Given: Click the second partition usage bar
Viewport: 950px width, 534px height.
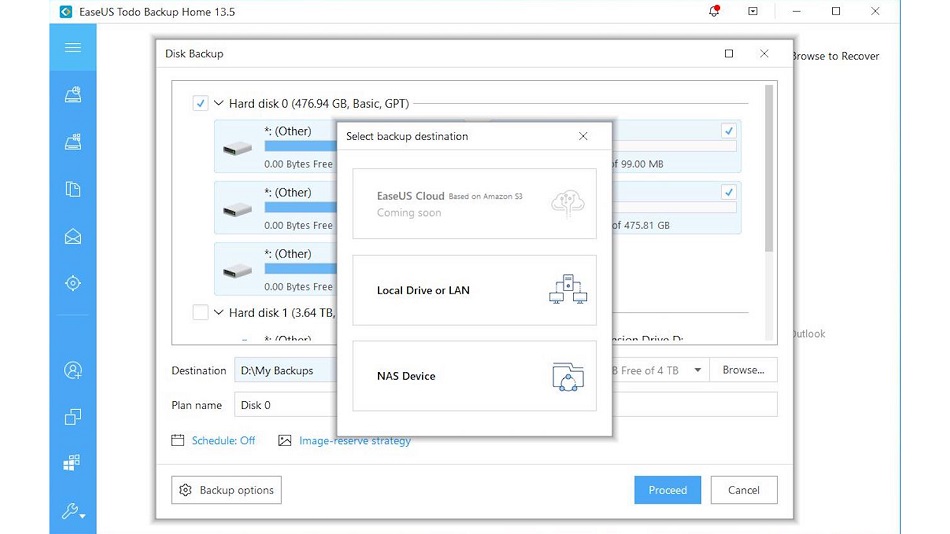Looking at the screenshot, I should tap(301, 207).
